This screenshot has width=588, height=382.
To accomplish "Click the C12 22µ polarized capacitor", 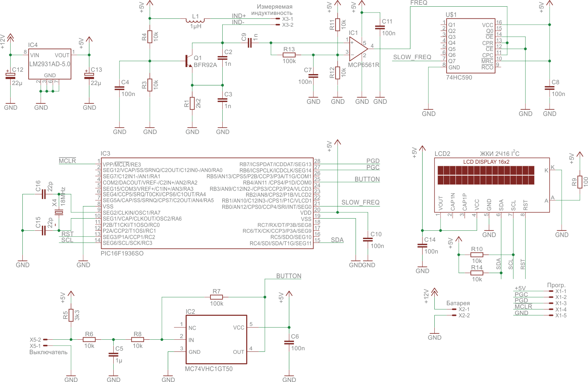I will coord(11,75).
